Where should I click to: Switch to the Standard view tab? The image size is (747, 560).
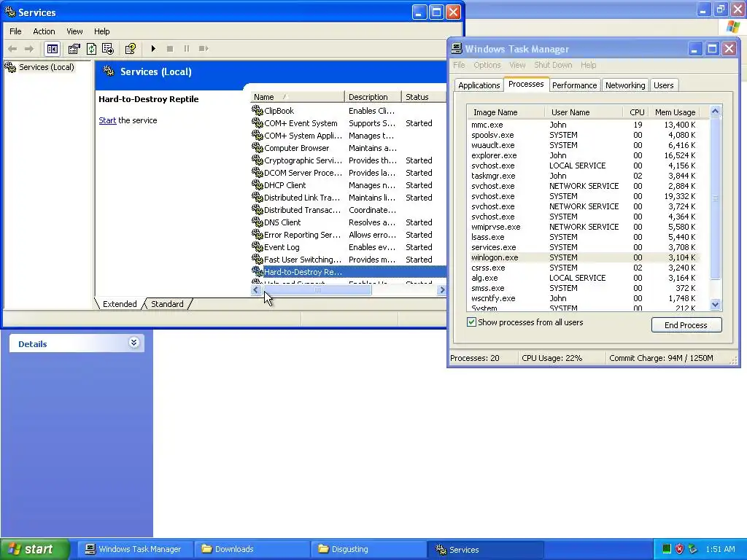click(167, 304)
